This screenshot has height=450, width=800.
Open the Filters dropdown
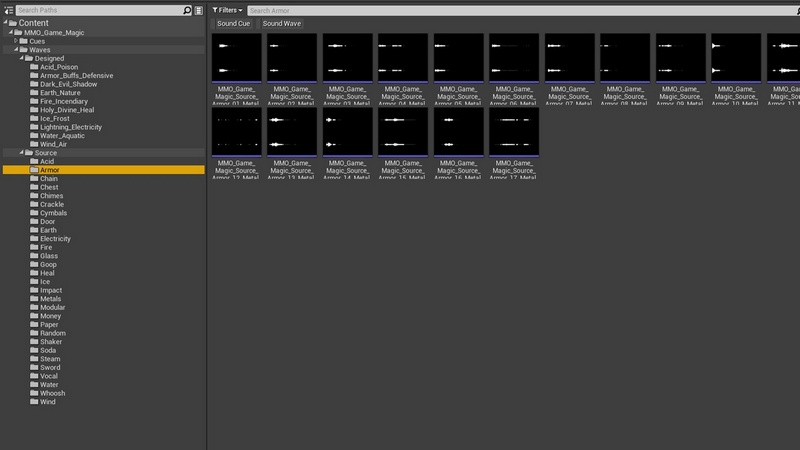coord(227,10)
